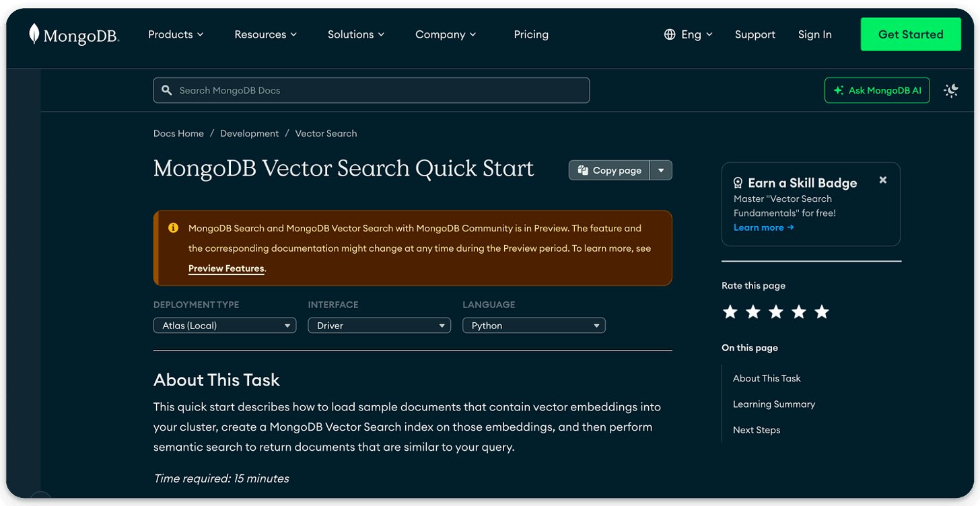Viewport: 980px width, 506px height.
Task: Click the Search MongoDB Docs field
Action: [x=372, y=90]
